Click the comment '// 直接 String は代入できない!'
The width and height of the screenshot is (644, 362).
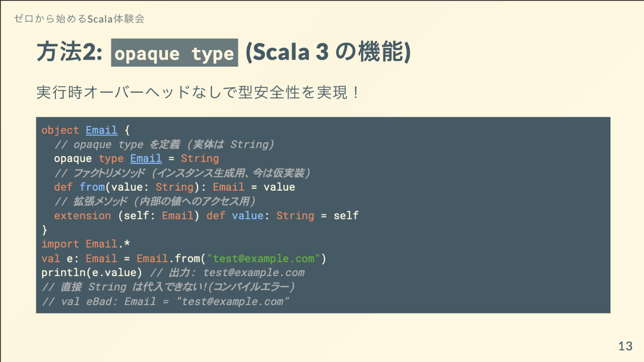pyautogui.click(x=168, y=287)
